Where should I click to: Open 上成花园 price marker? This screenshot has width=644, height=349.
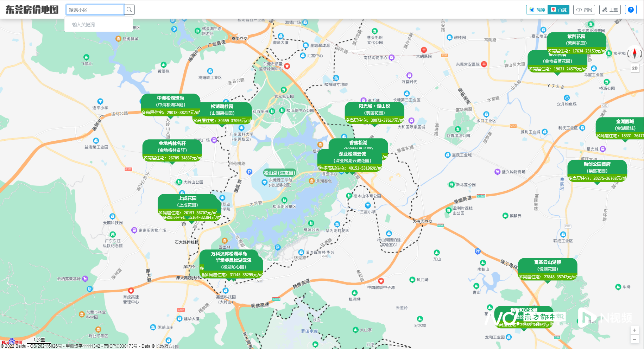pos(188,205)
